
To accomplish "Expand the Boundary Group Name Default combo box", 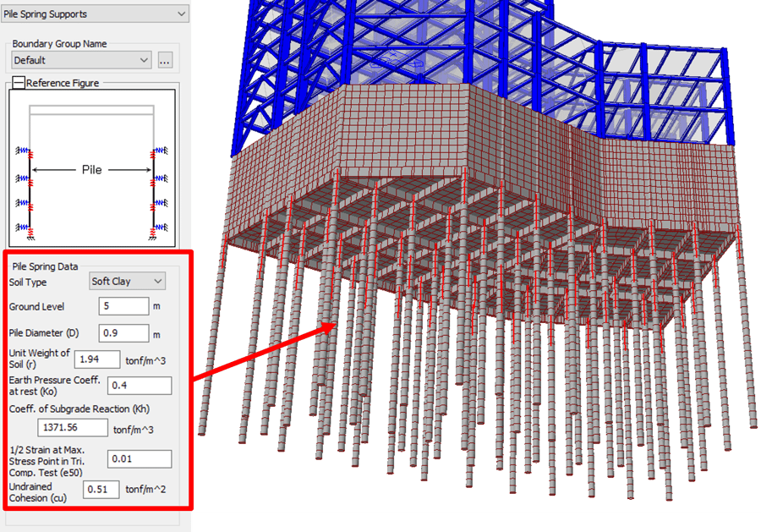I will pos(81,60).
